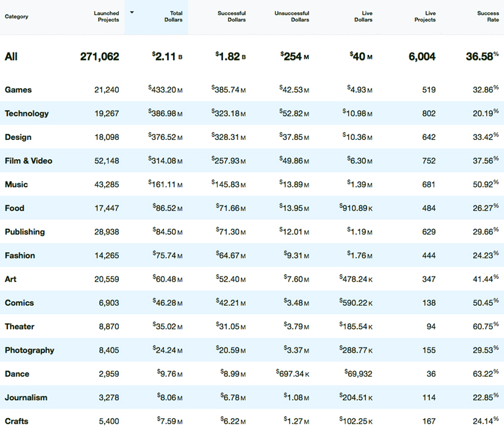Click the highlighted Total Dollars value for Theater
Image resolution: width=504 pixels, height=431 pixels.
166,326
